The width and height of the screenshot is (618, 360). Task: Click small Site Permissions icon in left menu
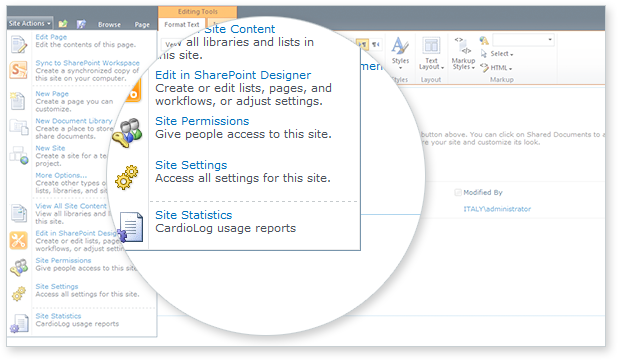coord(19,267)
